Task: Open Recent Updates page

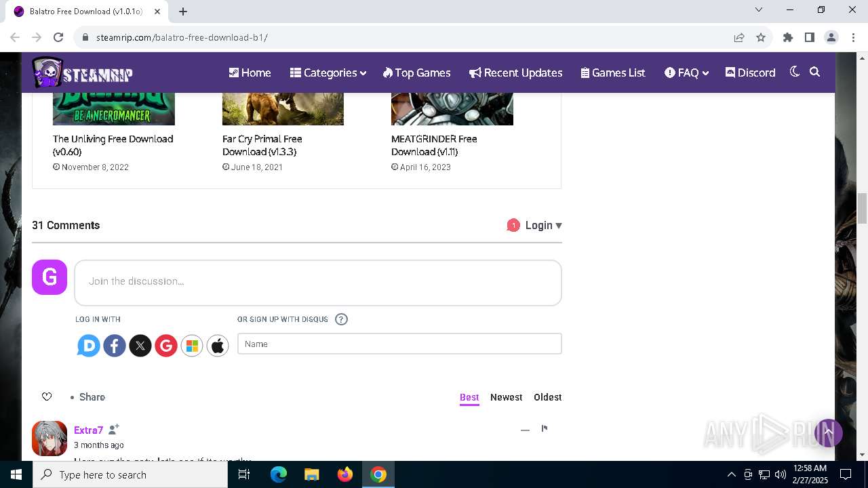Action: click(516, 73)
